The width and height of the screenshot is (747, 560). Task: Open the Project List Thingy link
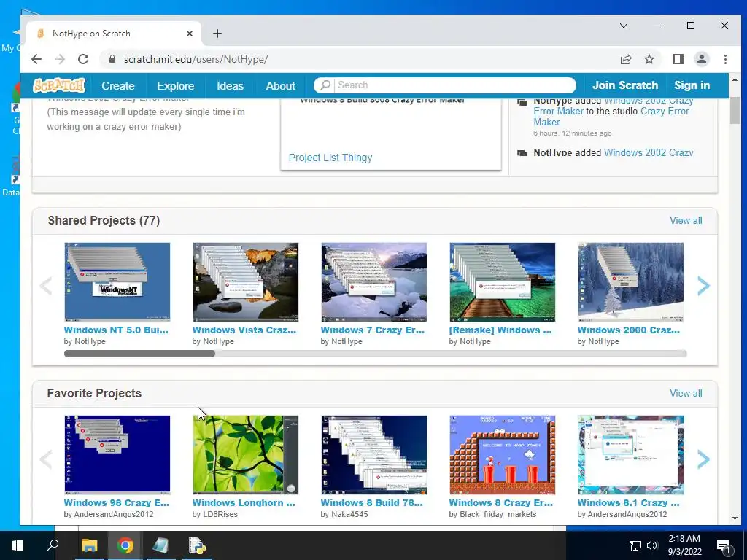(x=330, y=157)
